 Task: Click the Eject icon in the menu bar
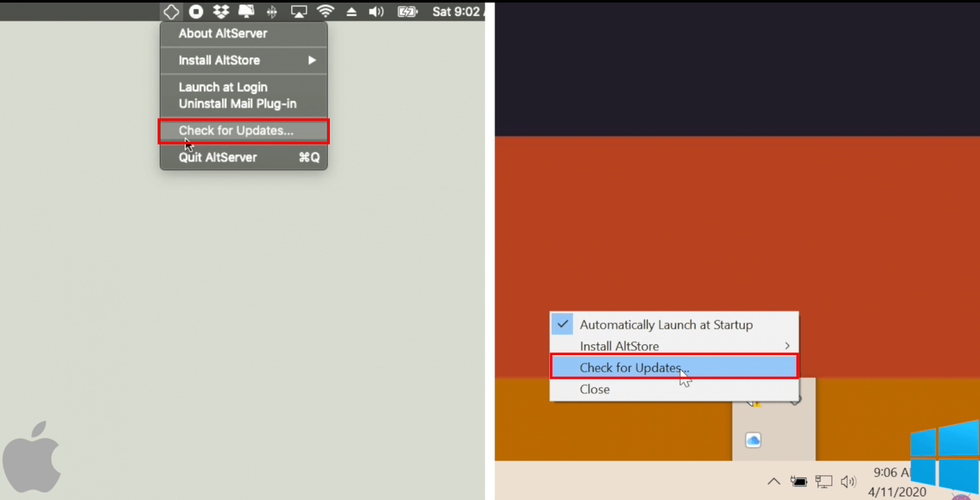tap(352, 11)
